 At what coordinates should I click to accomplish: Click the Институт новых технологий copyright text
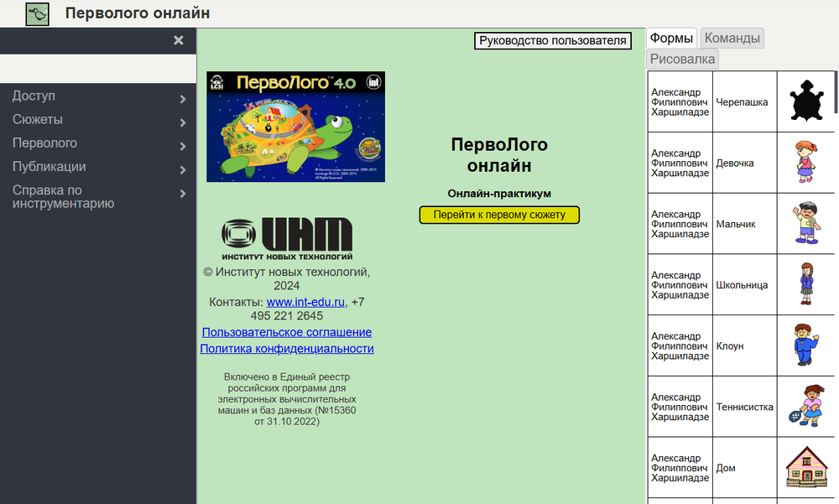[287, 278]
